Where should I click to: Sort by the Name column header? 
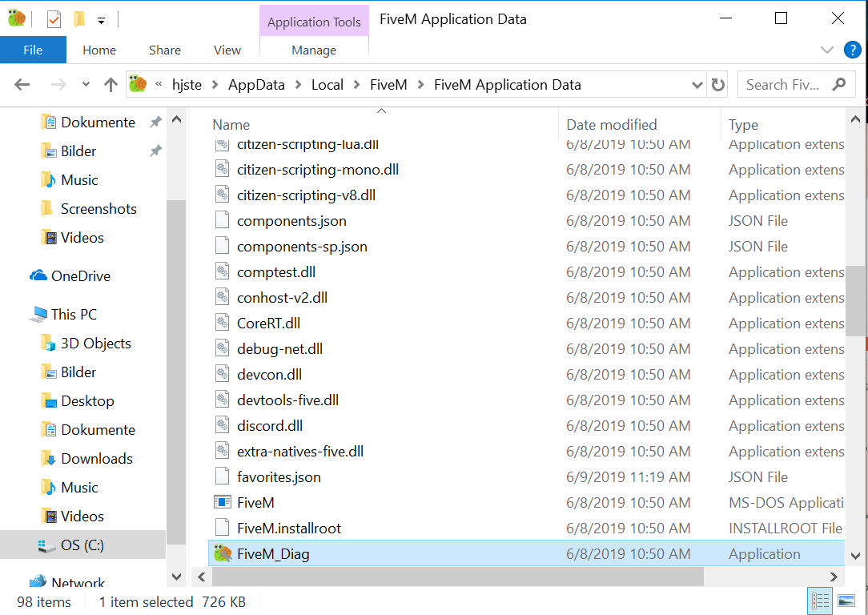(231, 125)
